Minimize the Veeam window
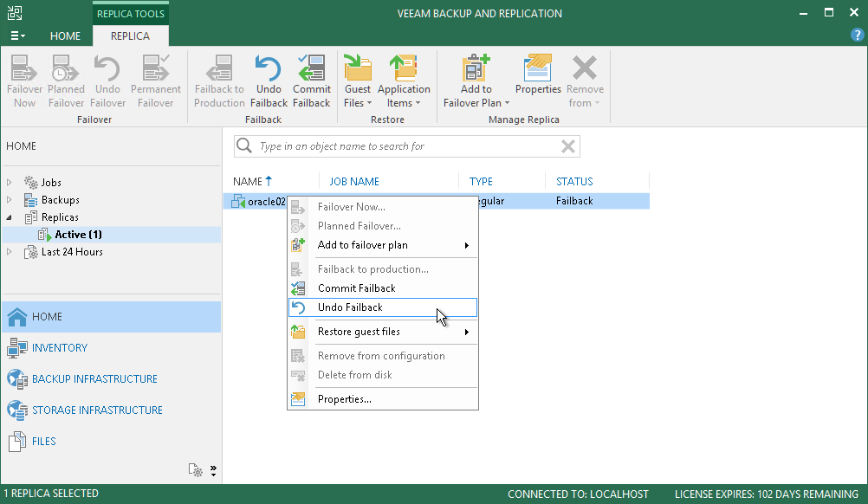The height and width of the screenshot is (504, 868). tap(804, 13)
